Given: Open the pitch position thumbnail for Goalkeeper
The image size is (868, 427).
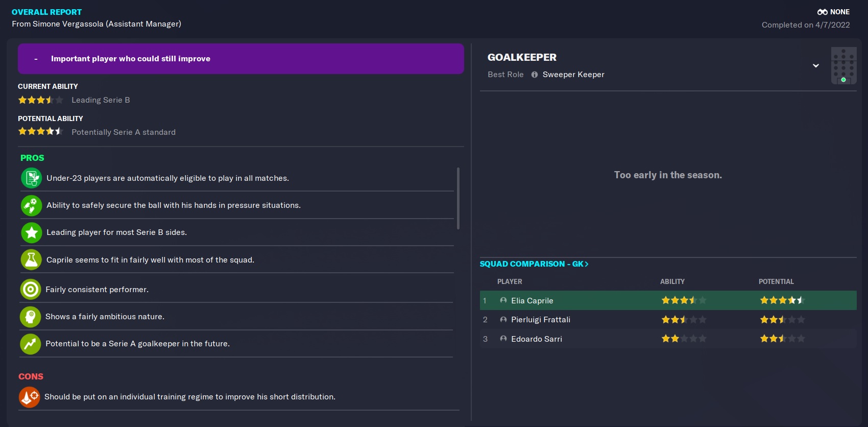Looking at the screenshot, I should (x=843, y=65).
